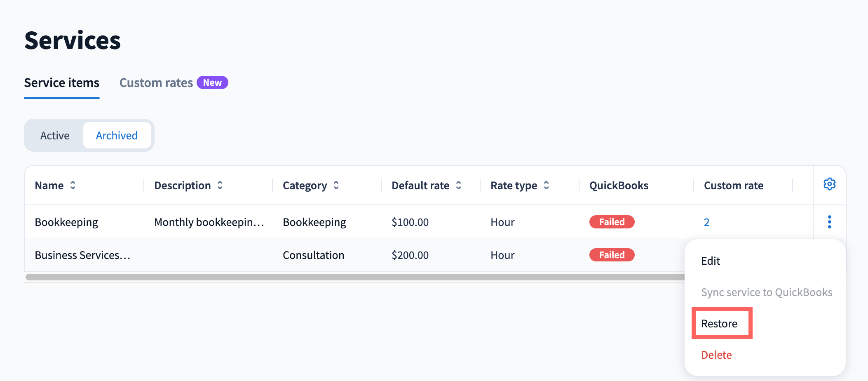Select Delete in the context menu

click(716, 355)
